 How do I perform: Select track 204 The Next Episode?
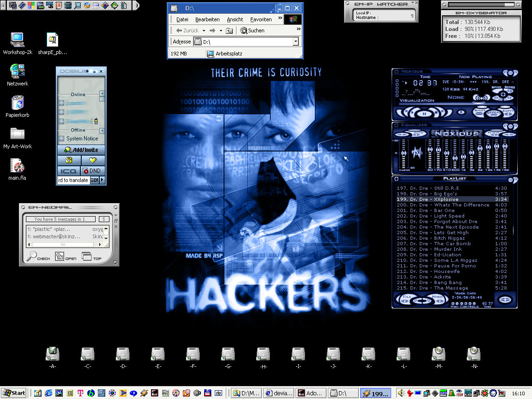pos(452,227)
